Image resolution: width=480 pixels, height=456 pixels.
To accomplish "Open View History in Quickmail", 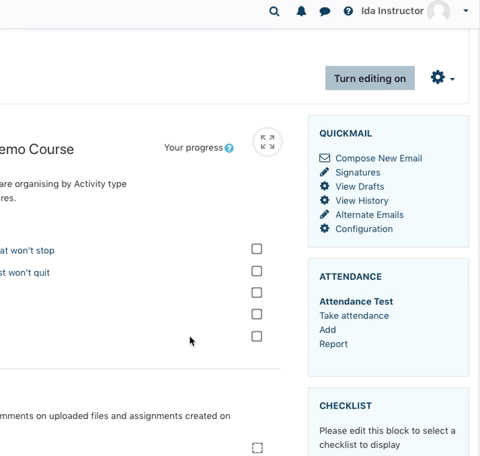I will coord(362,201).
